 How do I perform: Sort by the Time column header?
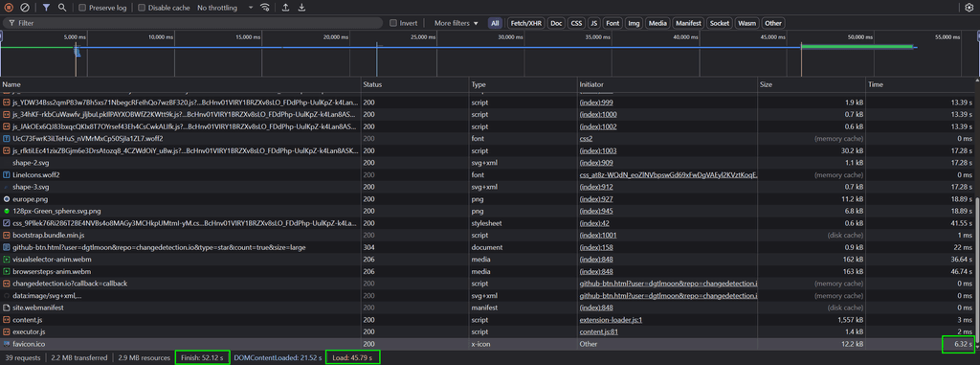click(x=920, y=84)
